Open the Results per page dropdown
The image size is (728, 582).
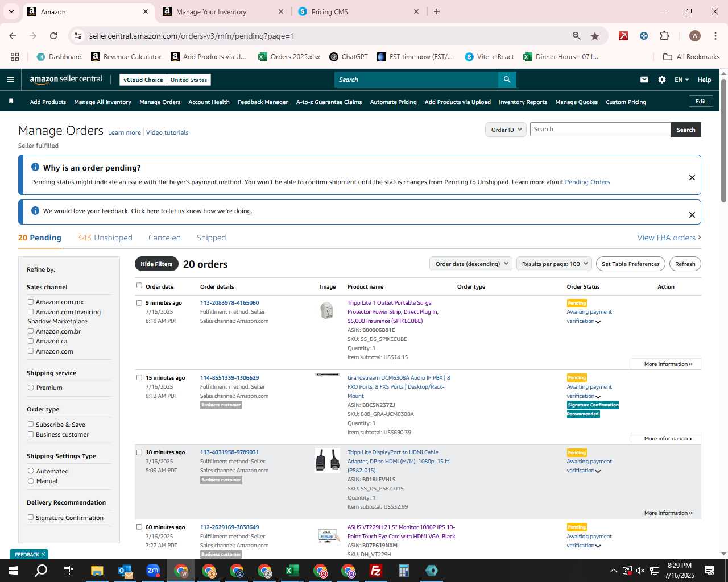point(555,264)
